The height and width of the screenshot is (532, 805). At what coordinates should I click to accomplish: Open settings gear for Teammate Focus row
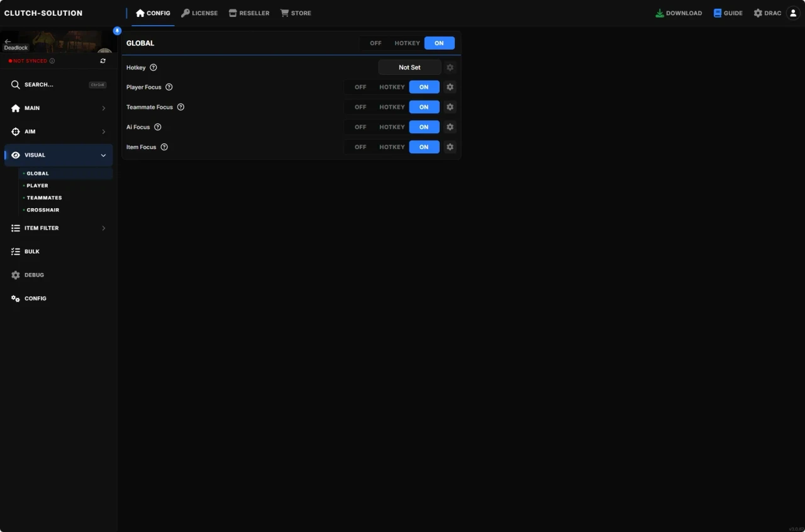tap(450, 107)
